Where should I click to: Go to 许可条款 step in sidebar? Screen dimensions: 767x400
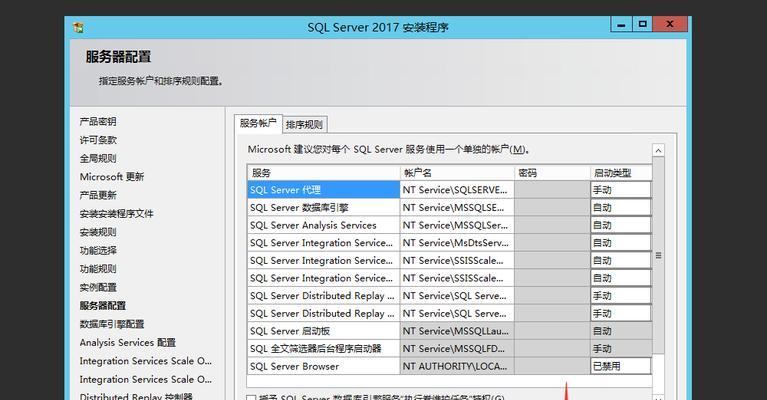[98, 140]
